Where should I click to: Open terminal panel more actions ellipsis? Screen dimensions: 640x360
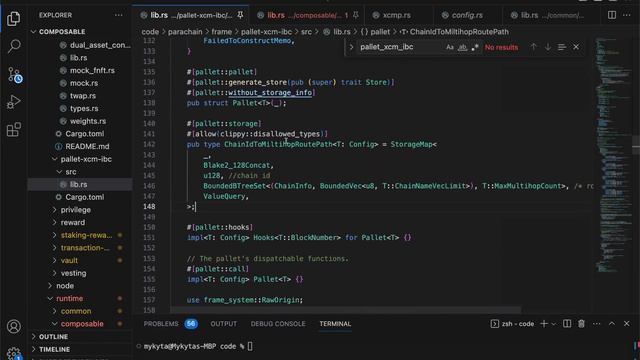pos(596,324)
